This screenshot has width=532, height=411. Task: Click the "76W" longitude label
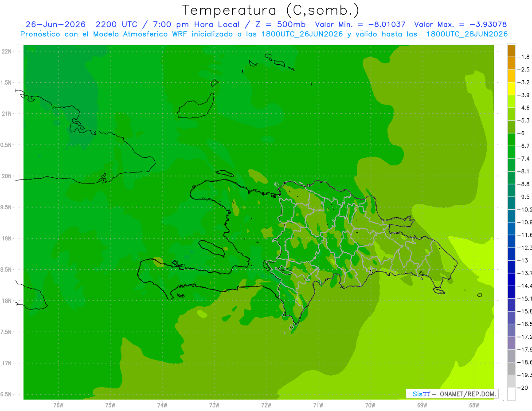[58, 405]
